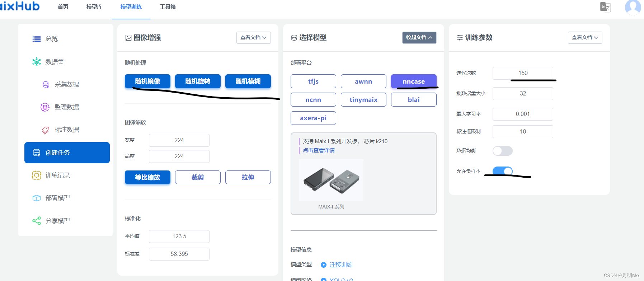Click the database icon next to 选择模型

[x=294, y=38]
